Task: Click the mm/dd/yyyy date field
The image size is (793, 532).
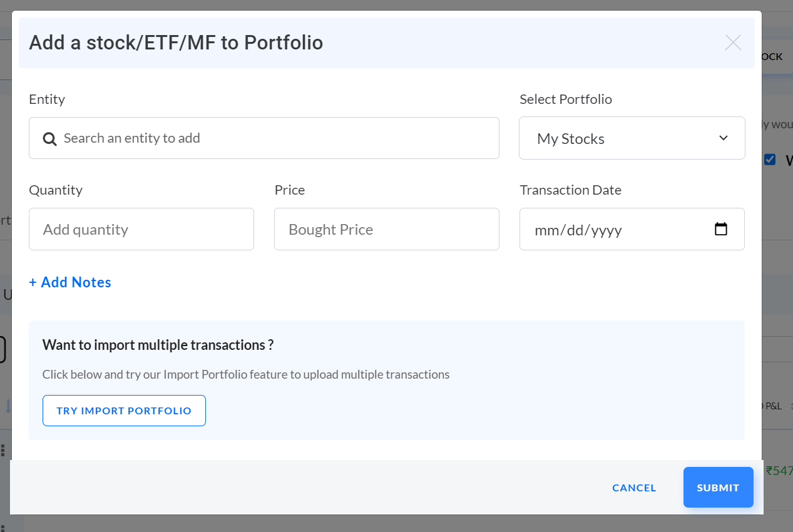Action: pos(632,229)
